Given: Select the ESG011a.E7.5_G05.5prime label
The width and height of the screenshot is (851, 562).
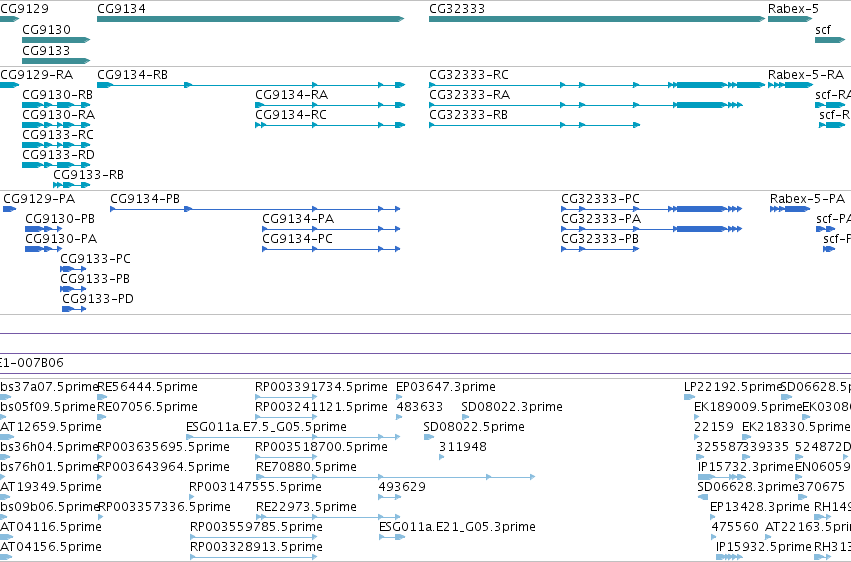Looking at the screenshot, I should 266,427.
